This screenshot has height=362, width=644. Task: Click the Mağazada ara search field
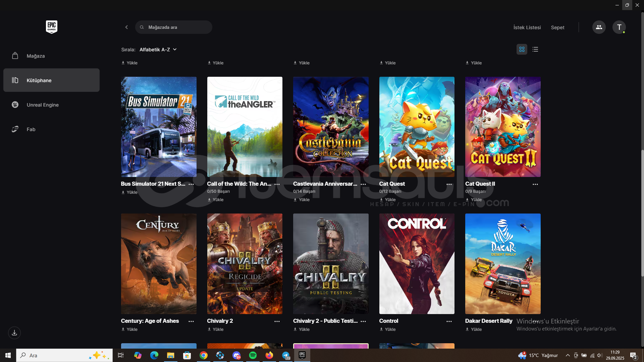pyautogui.click(x=174, y=27)
